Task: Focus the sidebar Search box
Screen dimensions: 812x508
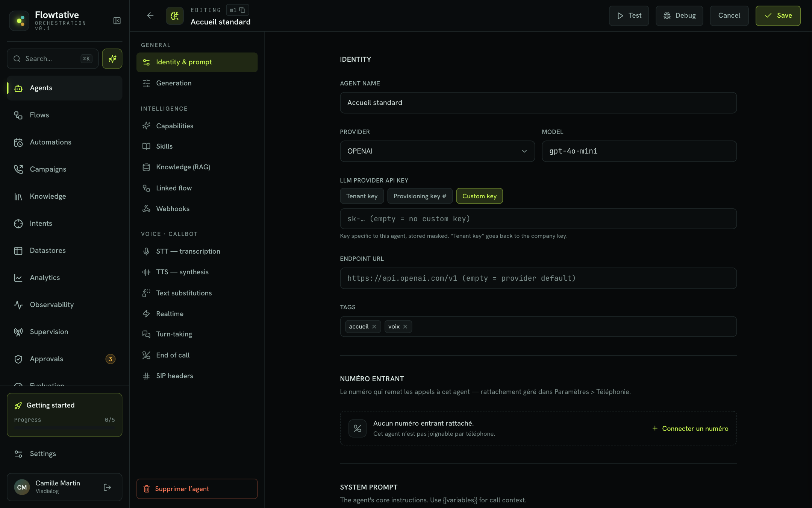Action: (53, 59)
